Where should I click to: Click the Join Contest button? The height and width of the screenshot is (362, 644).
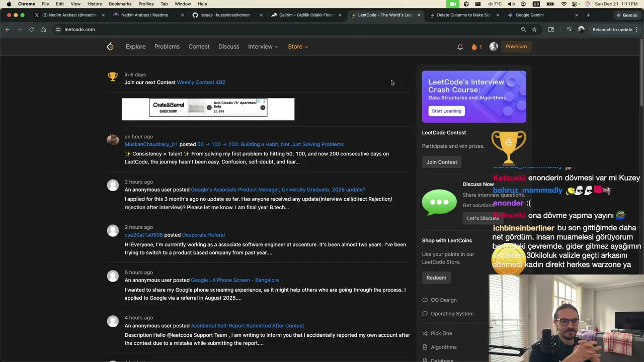pyautogui.click(x=442, y=162)
